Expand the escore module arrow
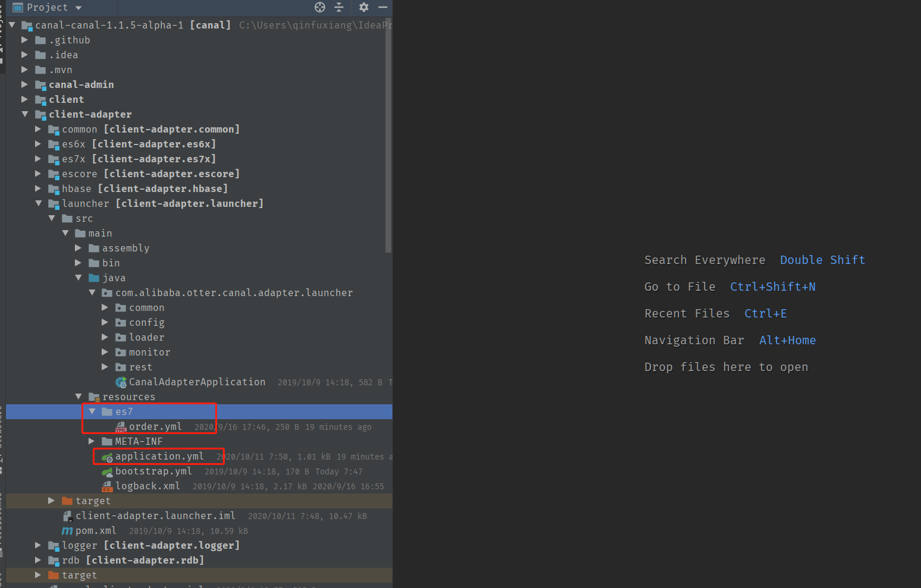The height and width of the screenshot is (588, 921). 38,174
